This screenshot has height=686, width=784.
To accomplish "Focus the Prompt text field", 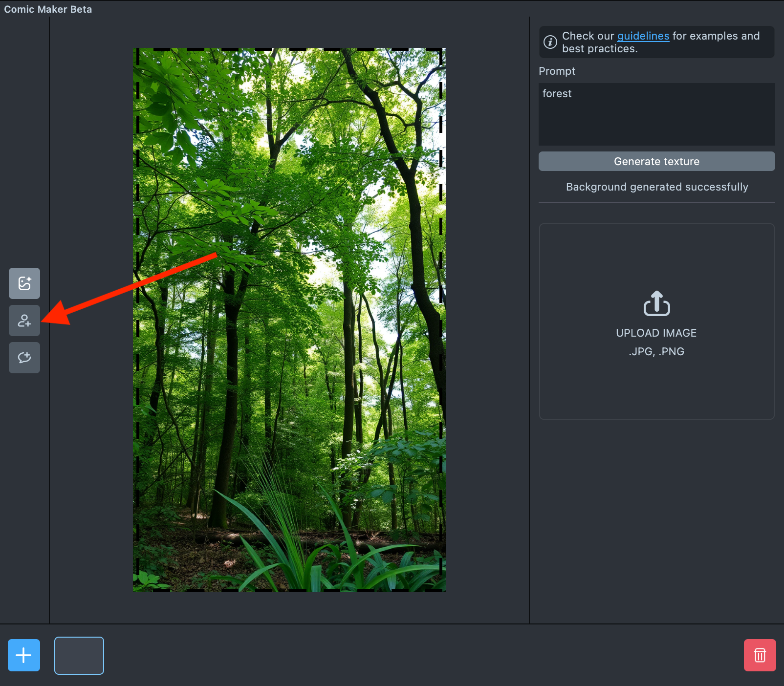I will [x=656, y=120].
